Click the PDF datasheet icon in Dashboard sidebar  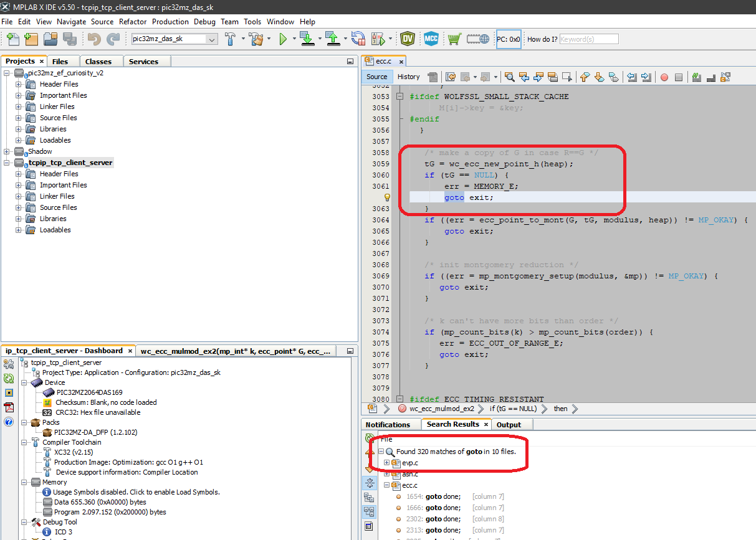coord(9,407)
